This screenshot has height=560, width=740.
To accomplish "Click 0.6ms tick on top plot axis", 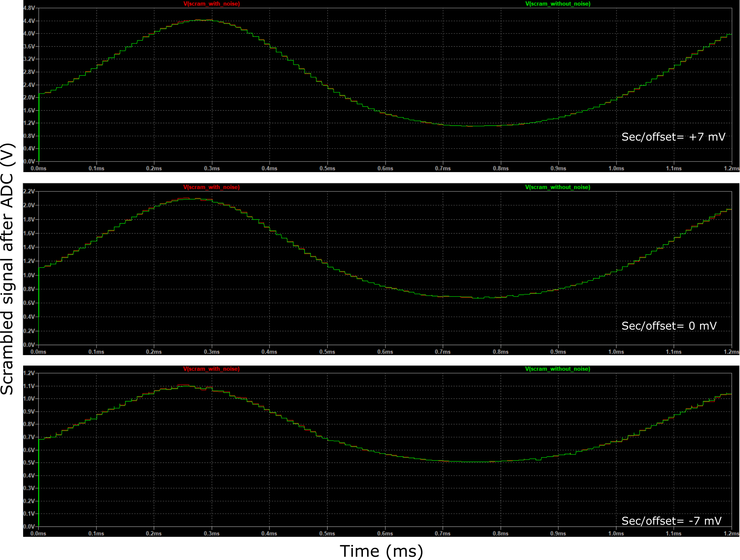I will (x=385, y=168).
